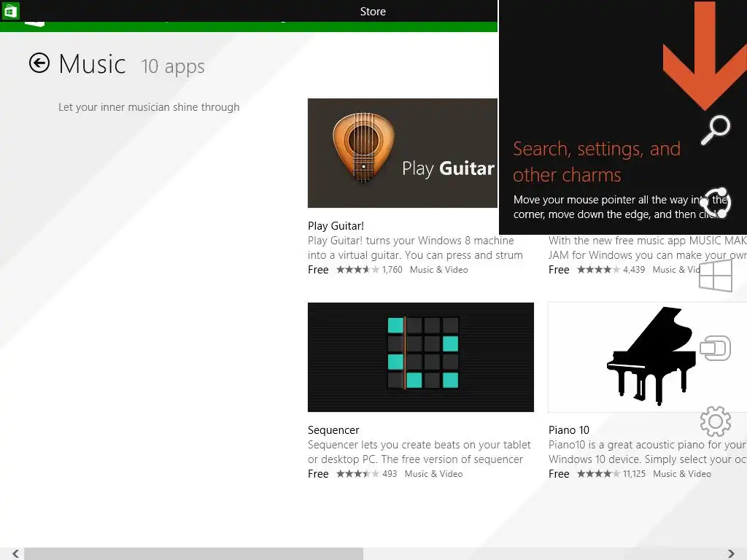Click the horizontal scrollbar thumb
The width and height of the screenshot is (747, 560).
pyautogui.click(x=193, y=553)
